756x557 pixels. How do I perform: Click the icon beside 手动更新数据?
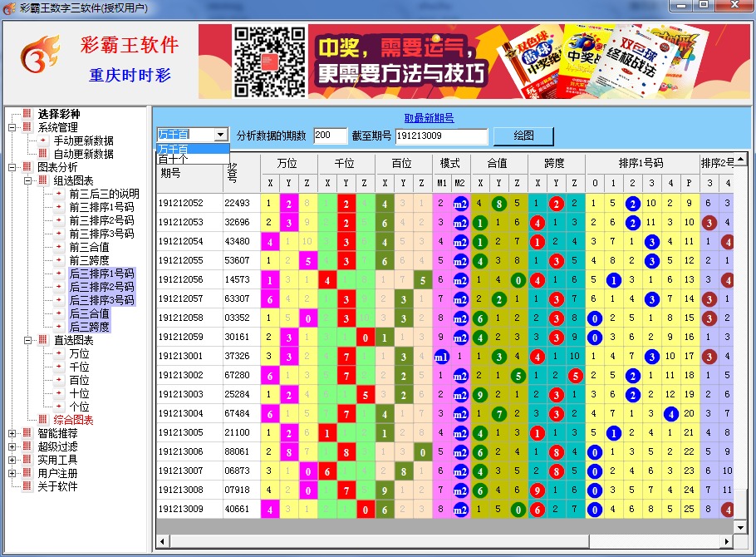pyautogui.click(x=43, y=140)
